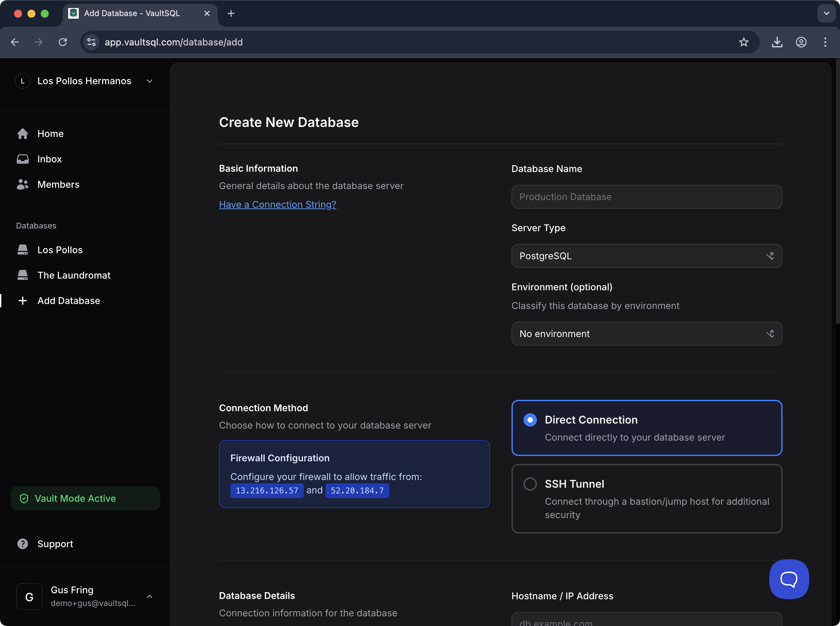The width and height of the screenshot is (840, 626).
Task: Reload the page
Action: (63, 42)
